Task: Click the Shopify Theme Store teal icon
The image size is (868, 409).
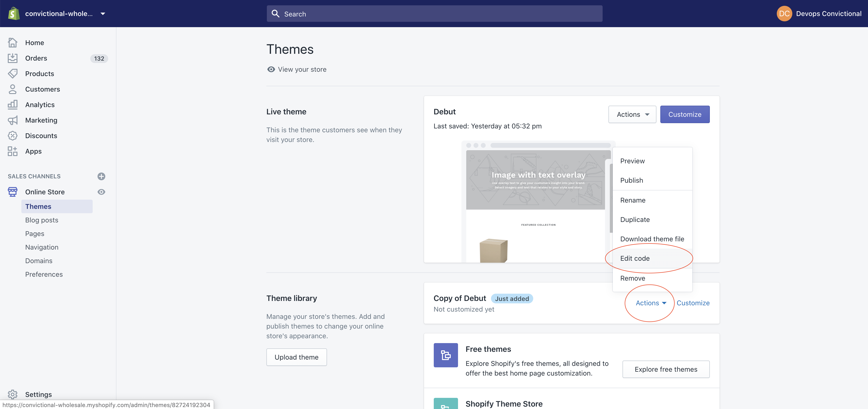Action: [x=445, y=404]
